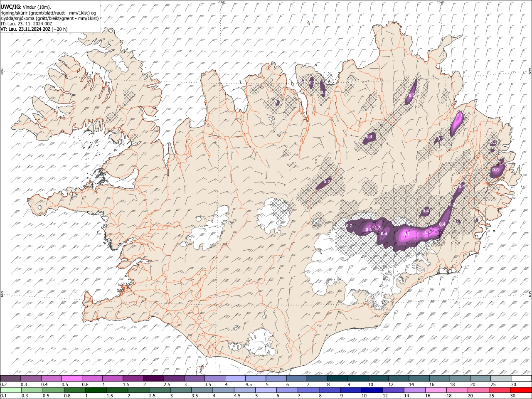This screenshot has width=532, height=399.
Task: Select the medium green 0.5 rain legend swatch
Action: (x=53, y=390)
